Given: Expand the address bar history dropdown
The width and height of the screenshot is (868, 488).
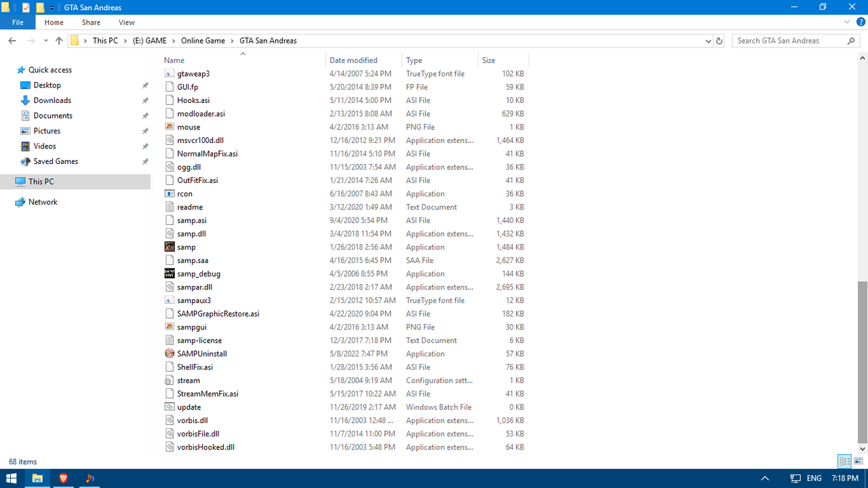Looking at the screenshot, I should pyautogui.click(x=708, y=41).
